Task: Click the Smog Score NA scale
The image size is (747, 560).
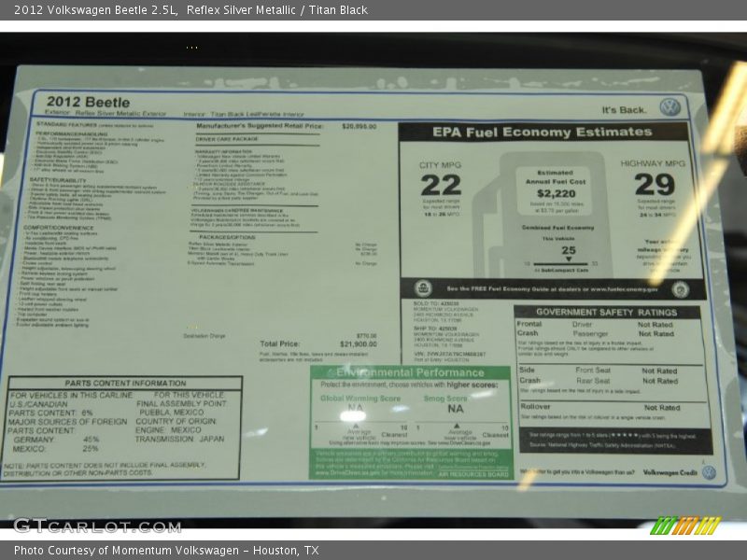Action: point(456,409)
